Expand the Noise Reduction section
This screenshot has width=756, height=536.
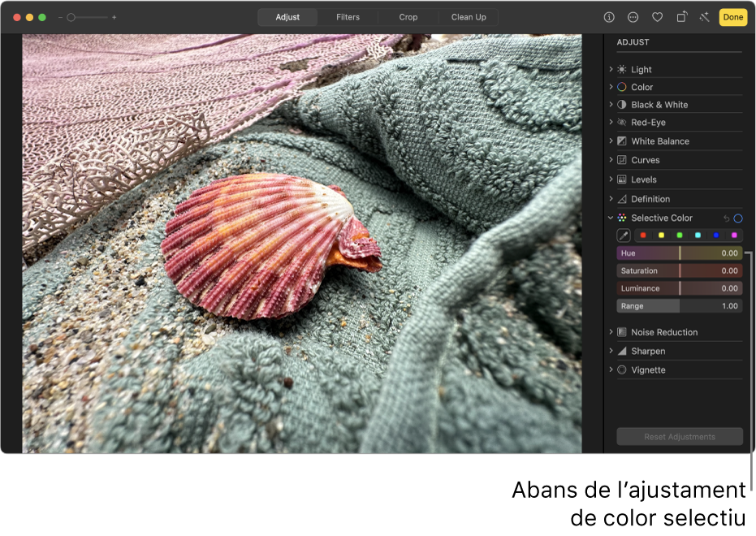pos(611,331)
